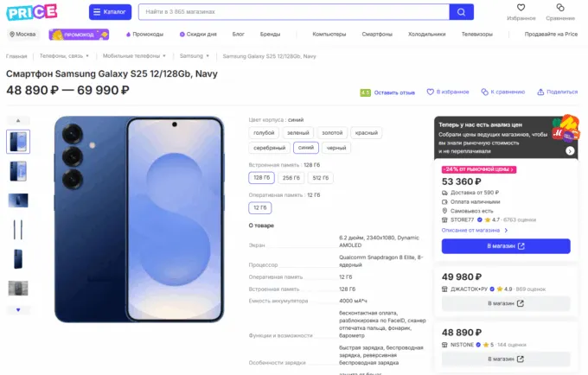588x375 pixels.
Task: Go to Скидки дня section
Action: pos(198,35)
